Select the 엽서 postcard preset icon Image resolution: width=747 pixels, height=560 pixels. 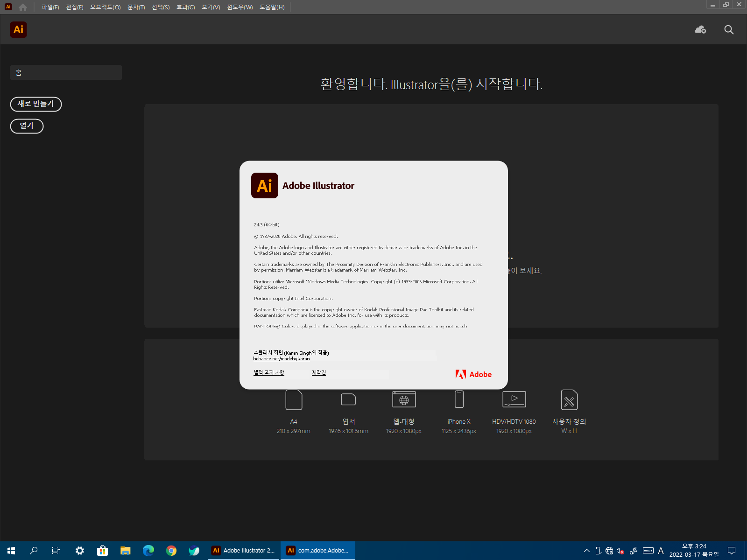coord(348,399)
